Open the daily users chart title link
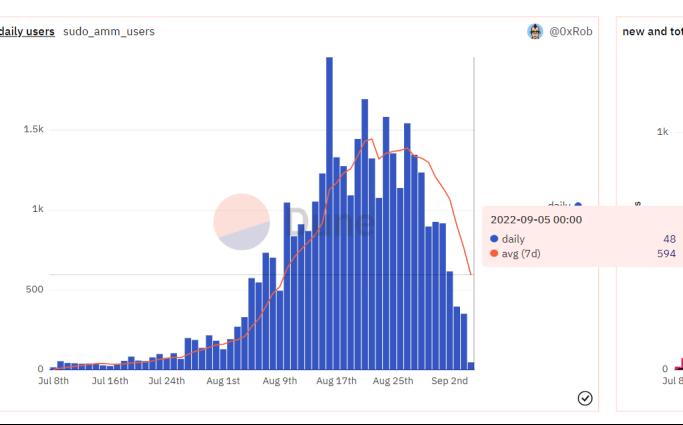Viewport: 683px width, 425px height. coord(27,32)
